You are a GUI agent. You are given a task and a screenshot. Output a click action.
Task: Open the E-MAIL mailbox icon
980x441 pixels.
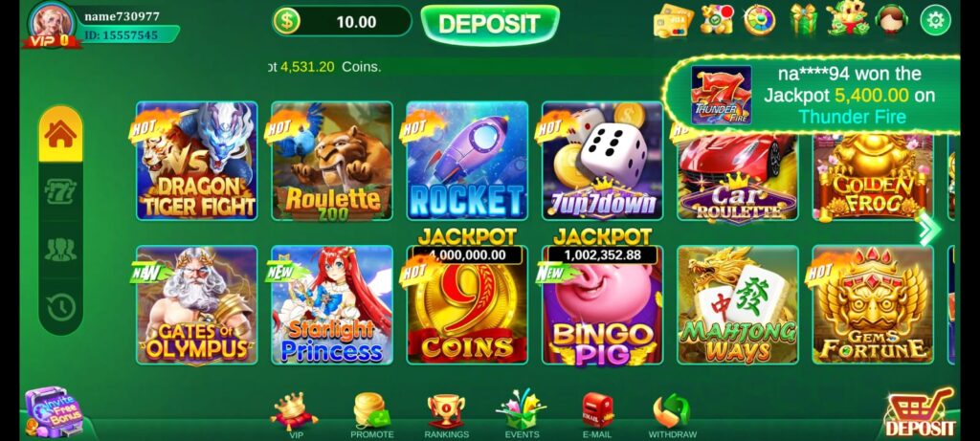pos(597,415)
